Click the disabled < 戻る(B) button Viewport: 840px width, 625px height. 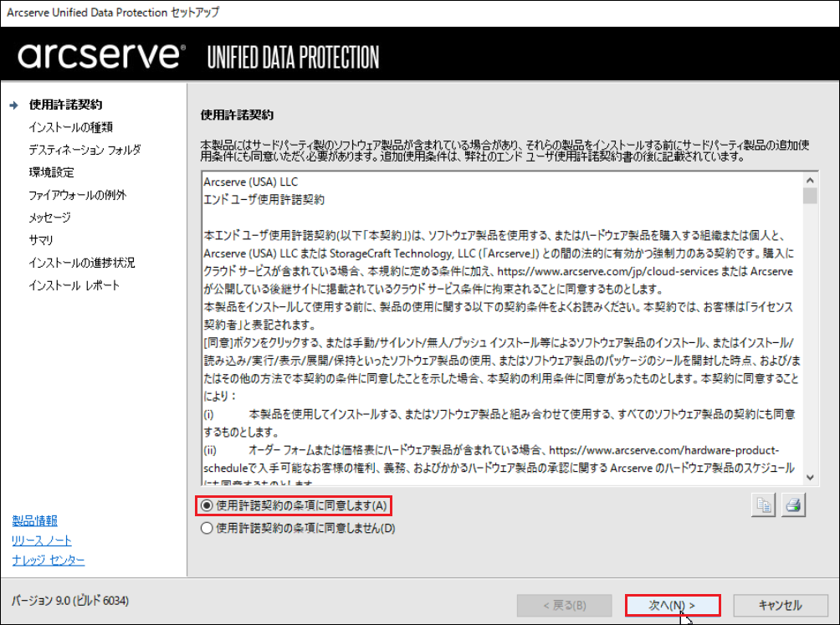coord(565,605)
